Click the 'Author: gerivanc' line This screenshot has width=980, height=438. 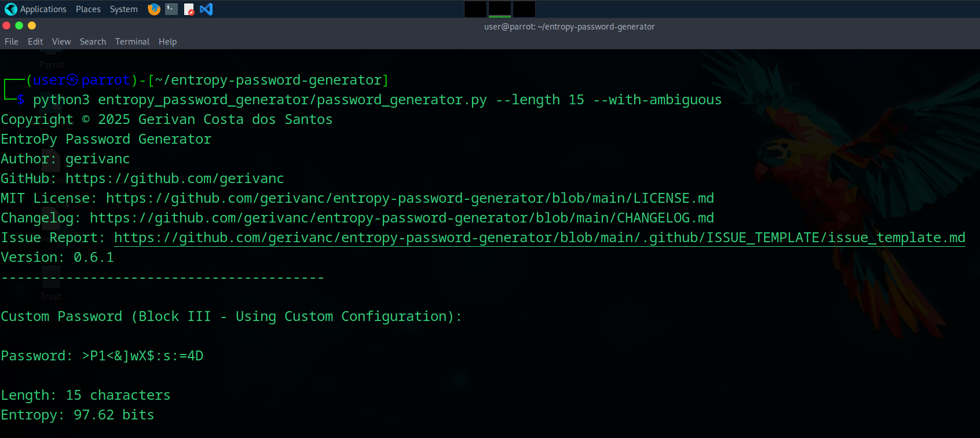pos(65,159)
